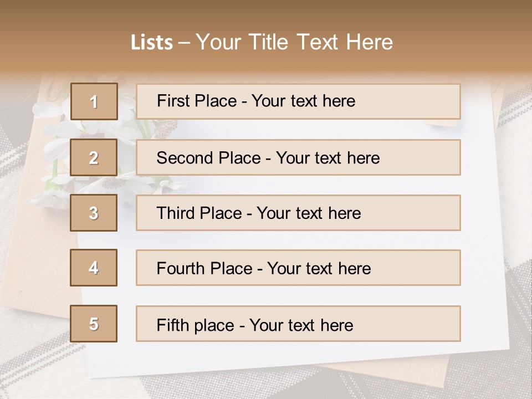Click the bold word Lists in the title
Image resolution: width=532 pixels, height=399 pixels.
152,43
